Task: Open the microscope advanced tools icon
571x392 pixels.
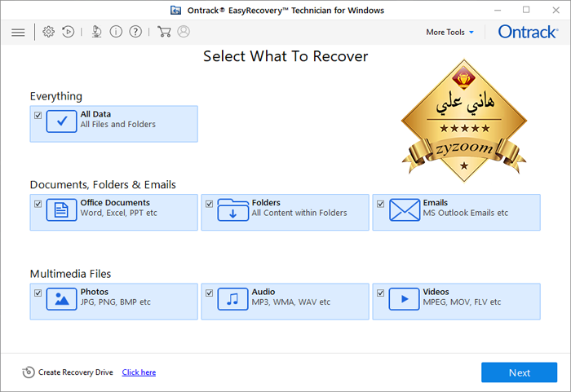Action: tap(96, 32)
